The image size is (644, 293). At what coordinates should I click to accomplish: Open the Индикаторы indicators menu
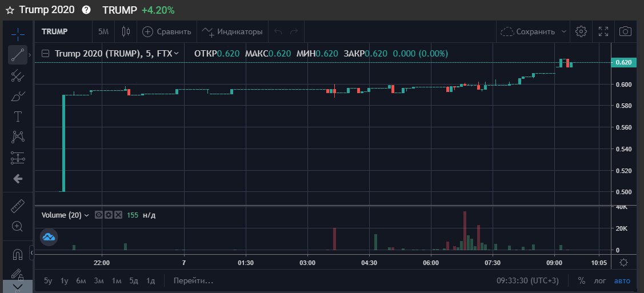tap(233, 31)
